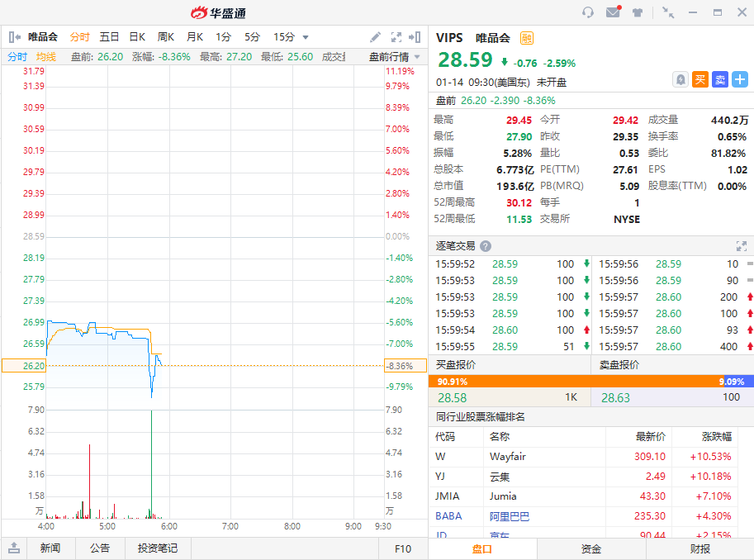Click the 26.20 price marker on chart axis
Viewport: 754px width, 560px height.
click(24, 366)
